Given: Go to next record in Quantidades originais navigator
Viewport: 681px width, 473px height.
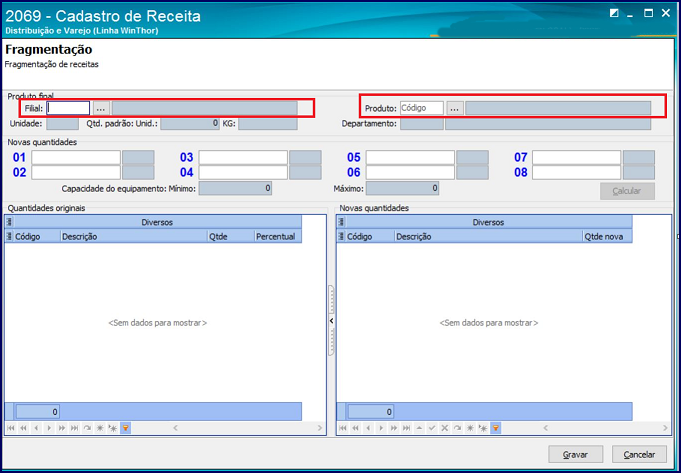Looking at the screenshot, I should pos(49,428).
